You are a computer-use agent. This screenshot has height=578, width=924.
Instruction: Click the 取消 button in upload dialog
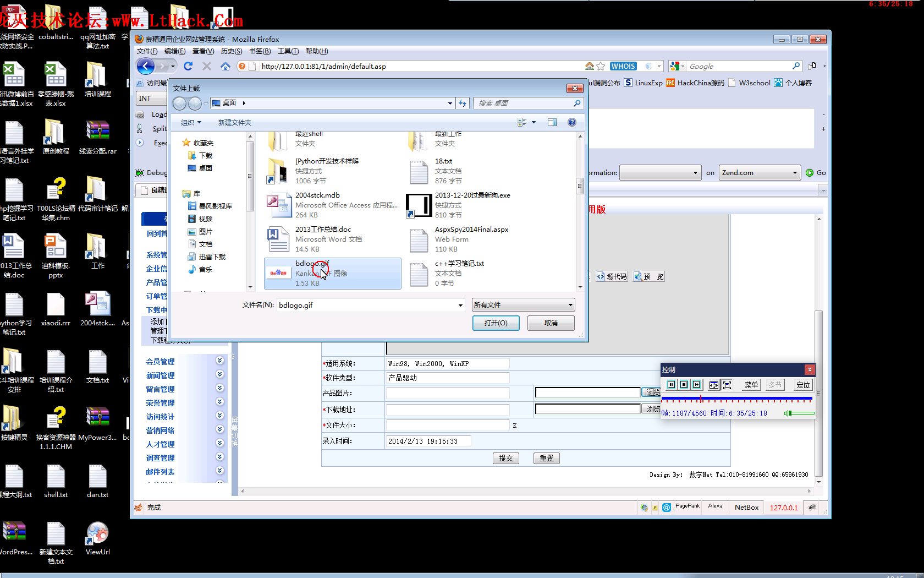coord(551,323)
